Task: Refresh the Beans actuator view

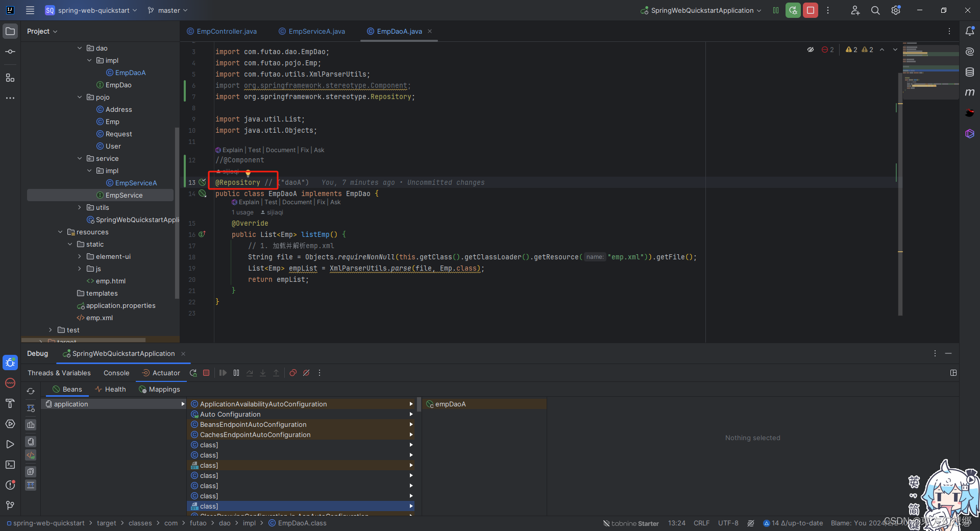Action: pyautogui.click(x=31, y=391)
